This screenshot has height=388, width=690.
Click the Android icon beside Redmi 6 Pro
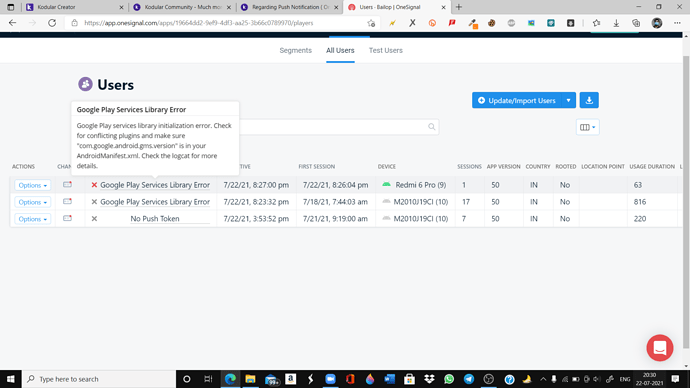[x=386, y=184]
